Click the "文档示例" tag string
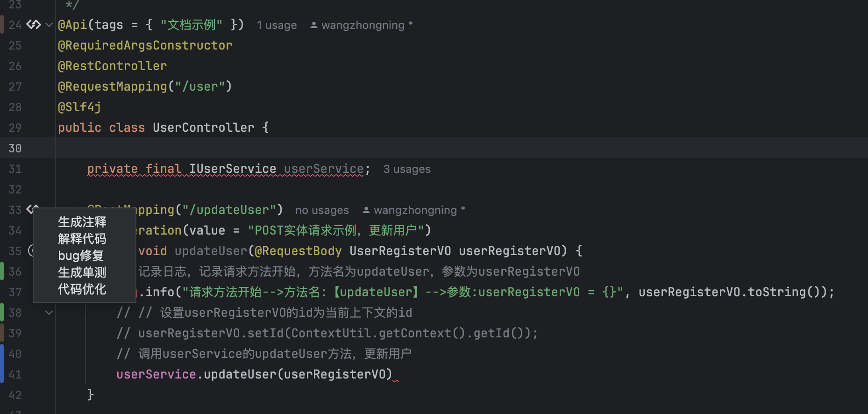 [x=192, y=25]
